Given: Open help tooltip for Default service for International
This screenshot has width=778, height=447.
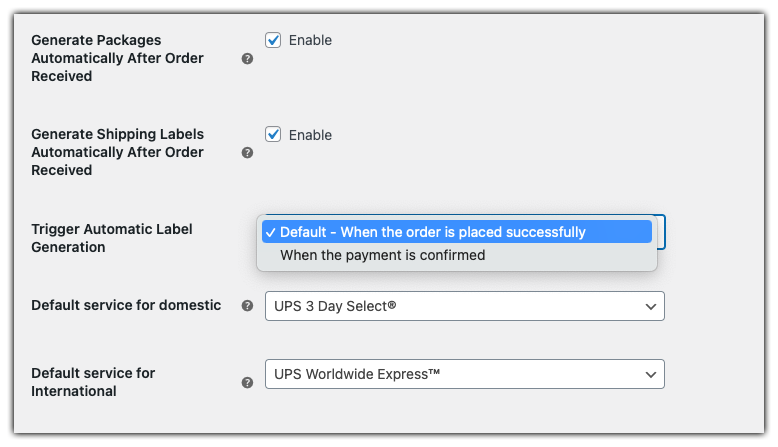Looking at the screenshot, I should [247, 382].
